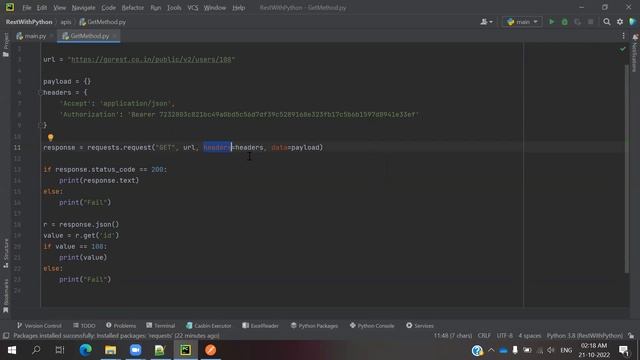Open IDE settings gear icon

620,22
